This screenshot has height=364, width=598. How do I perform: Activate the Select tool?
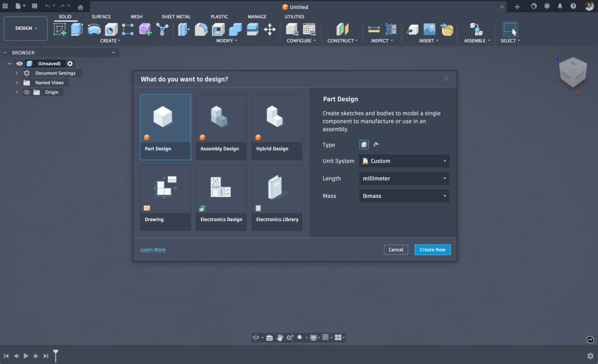(510, 29)
